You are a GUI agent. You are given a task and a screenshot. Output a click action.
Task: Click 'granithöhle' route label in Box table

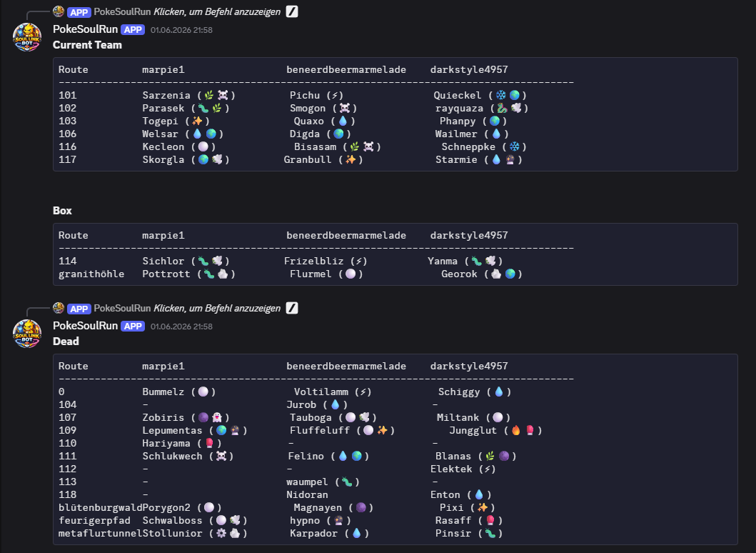click(x=91, y=274)
